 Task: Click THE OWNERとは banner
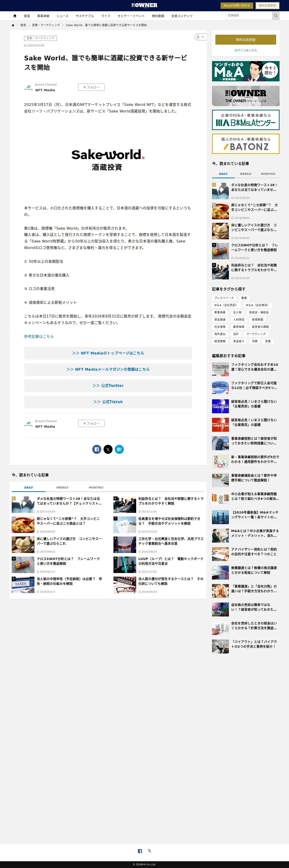point(246,96)
